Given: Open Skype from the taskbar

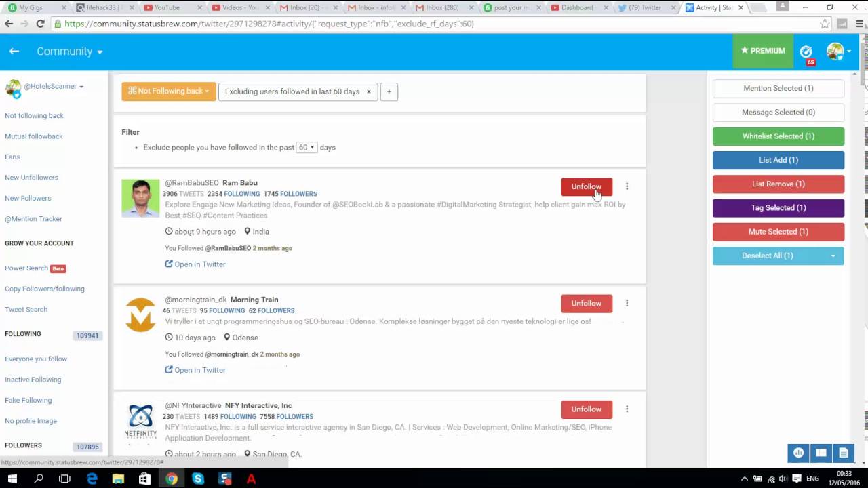Looking at the screenshot, I should [198, 479].
